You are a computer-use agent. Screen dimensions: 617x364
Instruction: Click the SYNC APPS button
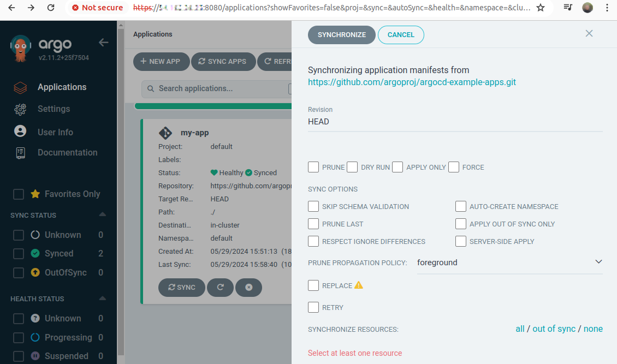[x=223, y=62]
